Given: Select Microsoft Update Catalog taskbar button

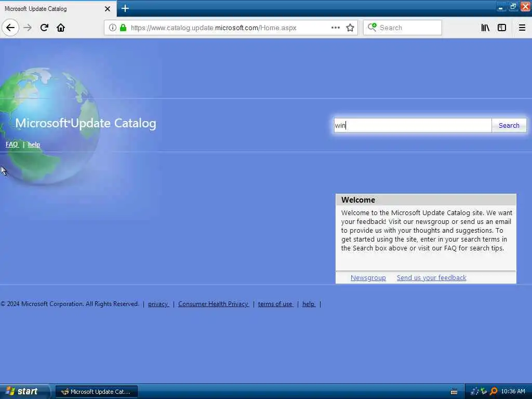Looking at the screenshot, I should click(97, 392).
